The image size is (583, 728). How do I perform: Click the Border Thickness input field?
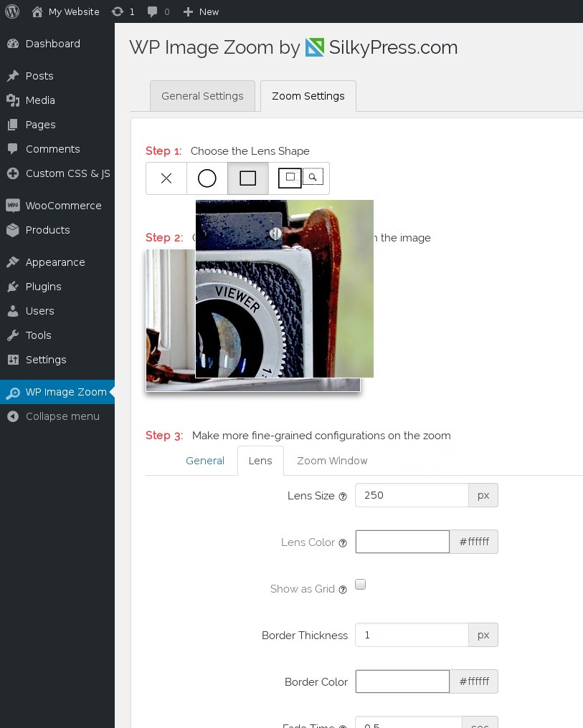[x=412, y=635]
